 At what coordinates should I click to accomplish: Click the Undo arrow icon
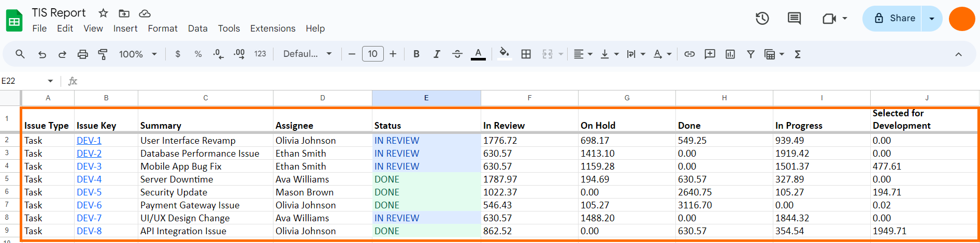tap(42, 54)
